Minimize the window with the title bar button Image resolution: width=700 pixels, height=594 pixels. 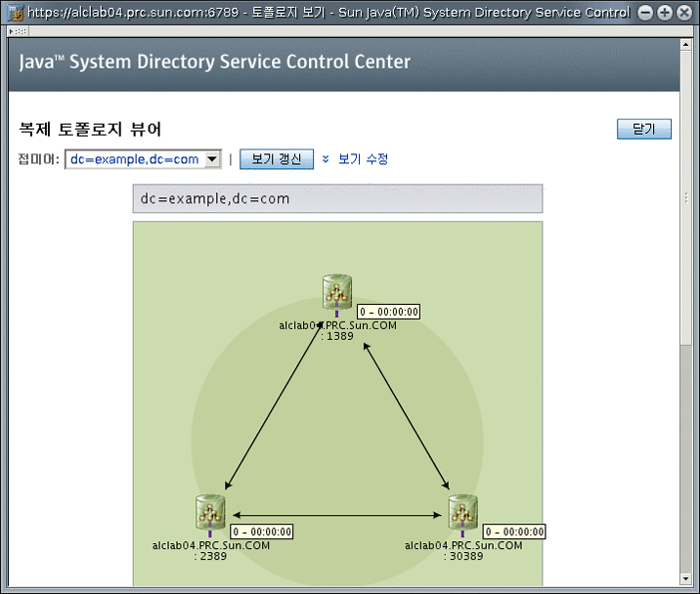click(644, 13)
